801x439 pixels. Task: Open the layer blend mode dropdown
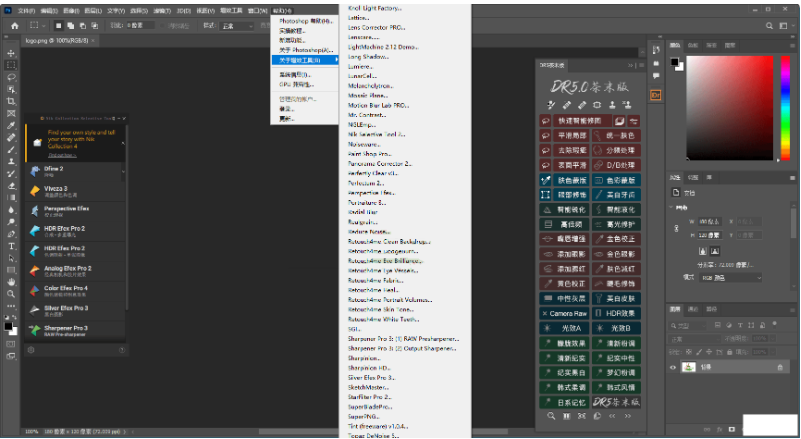click(694, 339)
